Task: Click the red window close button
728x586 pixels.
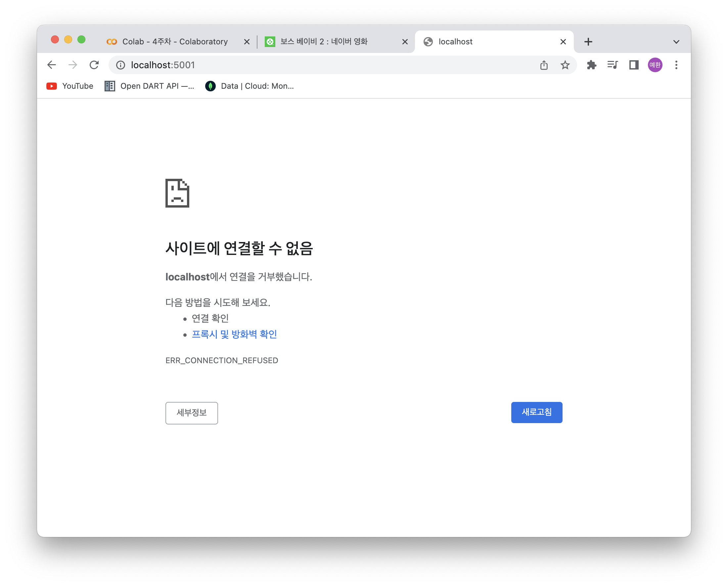Action: [x=55, y=39]
